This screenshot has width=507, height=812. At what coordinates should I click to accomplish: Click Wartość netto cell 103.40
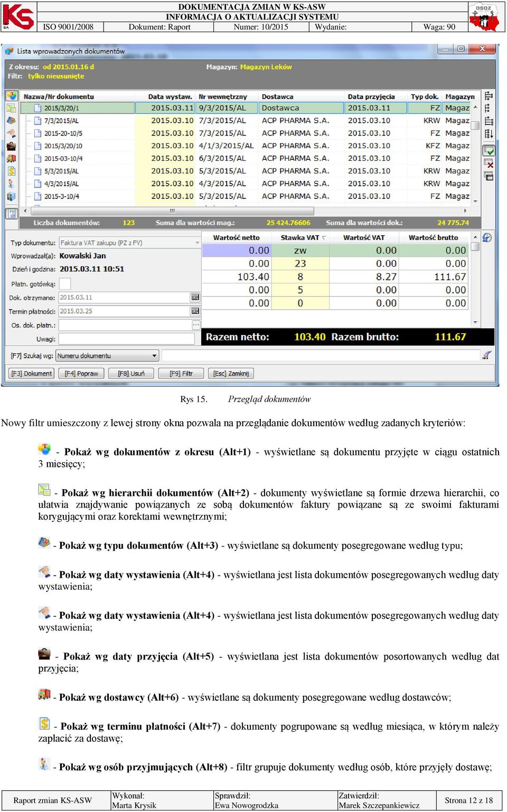[x=237, y=276]
